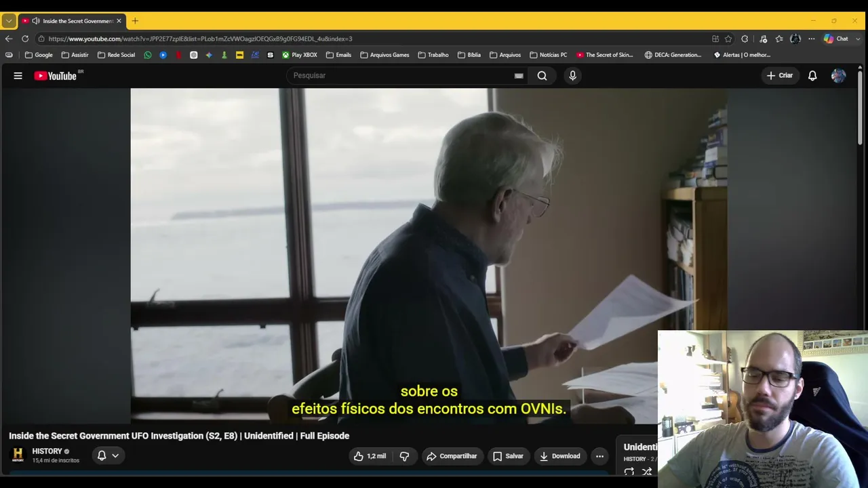This screenshot has height=488, width=868.
Task: Open browser settings and more menu
Action: tap(811, 39)
